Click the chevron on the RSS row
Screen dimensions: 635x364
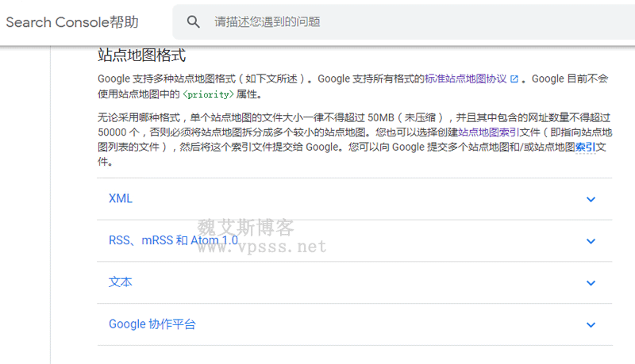[x=591, y=241]
